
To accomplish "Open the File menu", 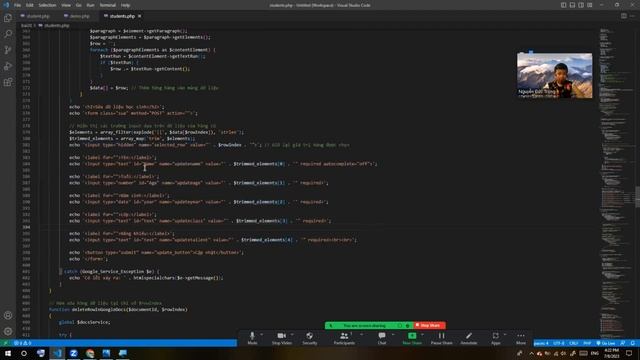I will [x=18, y=5].
